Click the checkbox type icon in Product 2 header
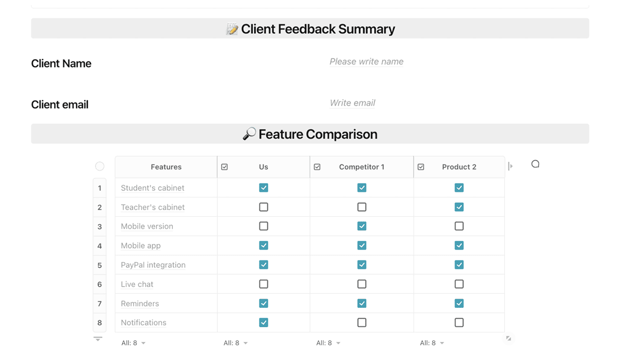The height and width of the screenshot is (364, 624). 421,167
